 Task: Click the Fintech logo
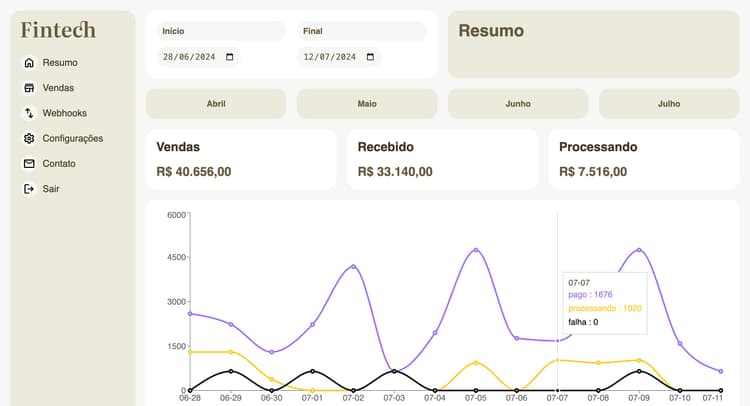pyautogui.click(x=58, y=30)
